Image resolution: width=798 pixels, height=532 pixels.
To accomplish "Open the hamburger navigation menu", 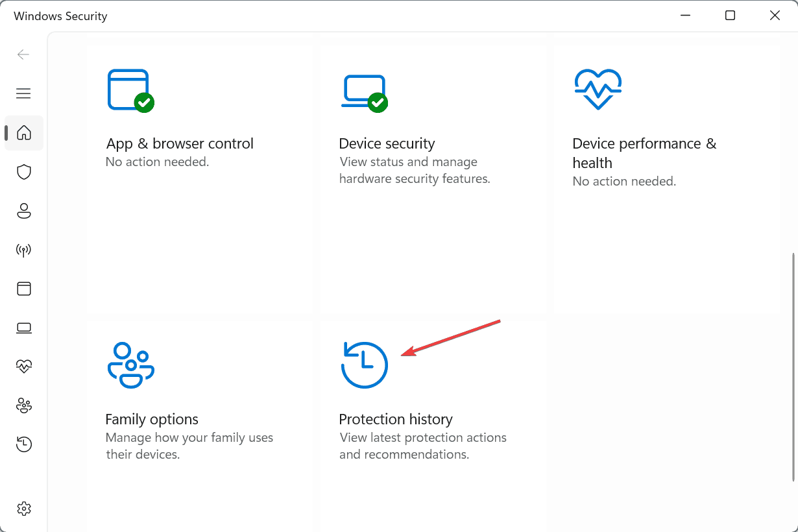I will click(x=23, y=93).
